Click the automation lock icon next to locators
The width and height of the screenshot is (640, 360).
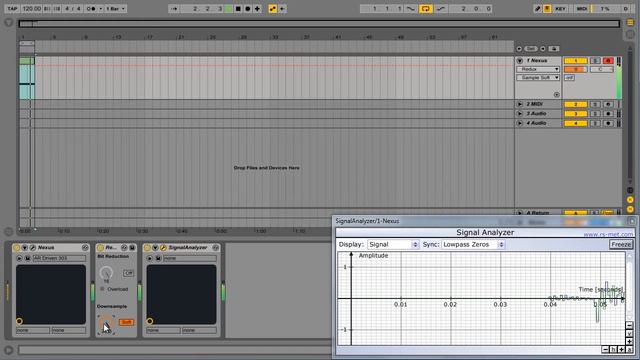[x=554, y=49]
